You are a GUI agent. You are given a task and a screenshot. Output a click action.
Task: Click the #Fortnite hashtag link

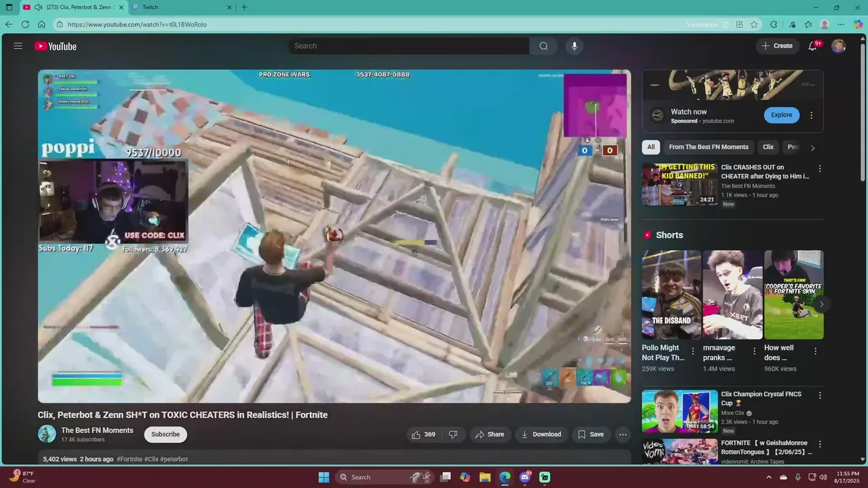point(130,459)
